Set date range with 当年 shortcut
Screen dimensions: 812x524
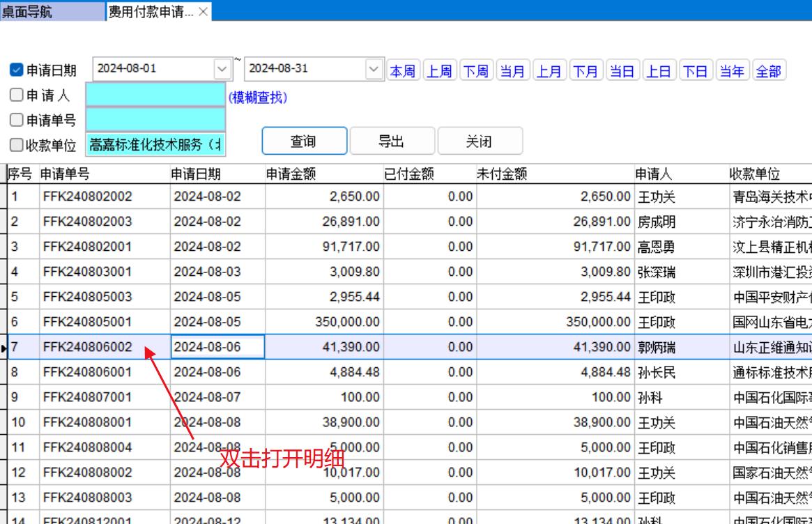[732, 71]
